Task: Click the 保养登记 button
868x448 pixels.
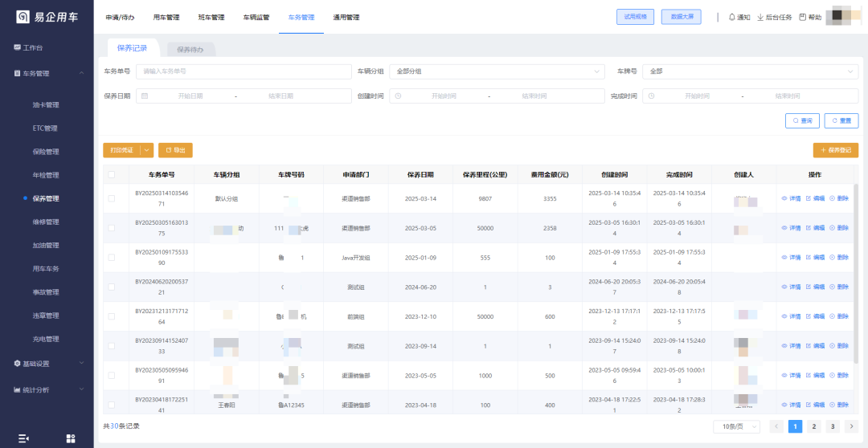Action: click(x=836, y=150)
